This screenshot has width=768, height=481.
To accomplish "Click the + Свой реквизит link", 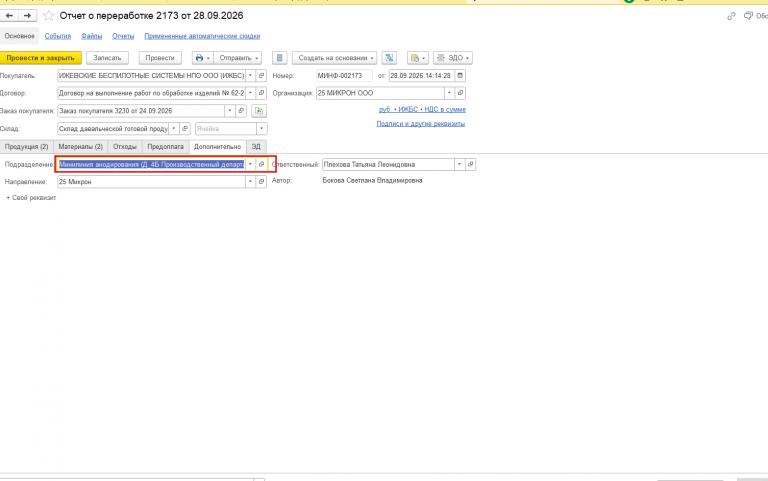I will (x=31, y=198).
